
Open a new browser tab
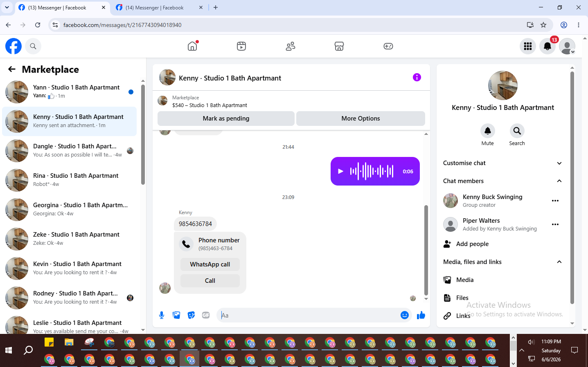tap(216, 7)
